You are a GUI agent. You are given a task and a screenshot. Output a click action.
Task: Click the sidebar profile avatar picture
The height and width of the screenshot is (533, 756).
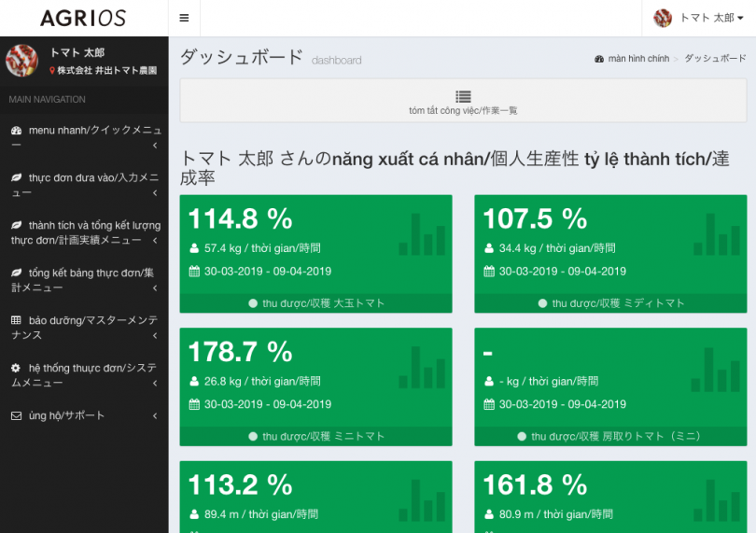21,61
